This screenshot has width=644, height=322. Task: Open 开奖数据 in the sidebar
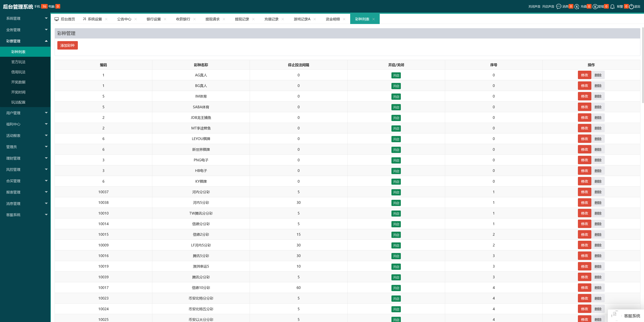click(18, 82)
